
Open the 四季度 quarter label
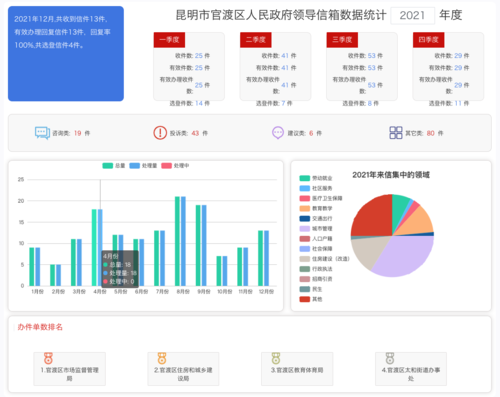point(428,40)
